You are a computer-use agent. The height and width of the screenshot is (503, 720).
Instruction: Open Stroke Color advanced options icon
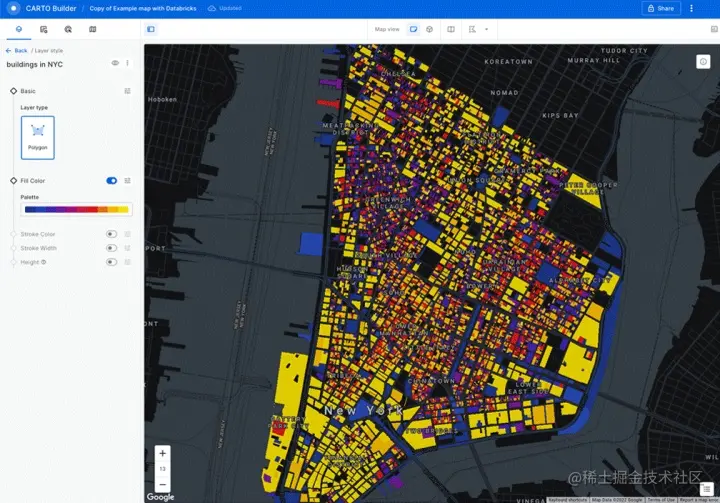point(127,234)
